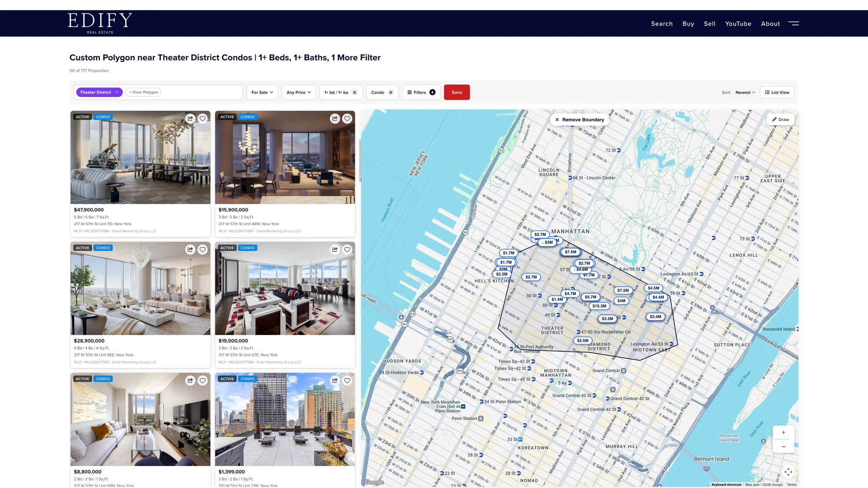
Task: Share the $47,900,000 listing
Action: (x=190, y=118)
